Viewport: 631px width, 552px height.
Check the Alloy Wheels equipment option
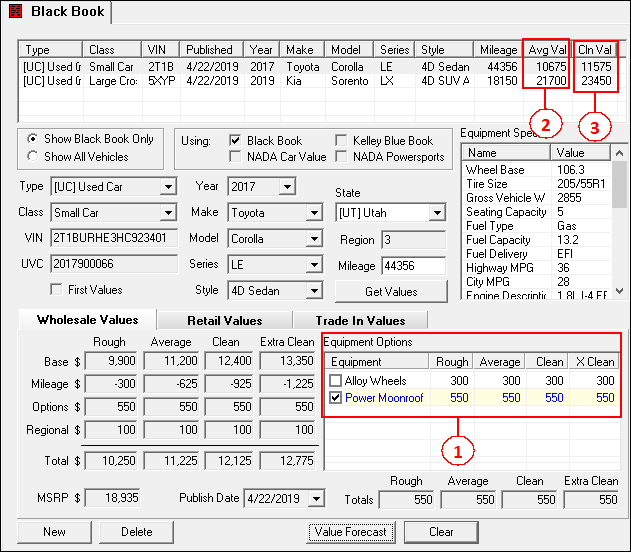[335, 381]
